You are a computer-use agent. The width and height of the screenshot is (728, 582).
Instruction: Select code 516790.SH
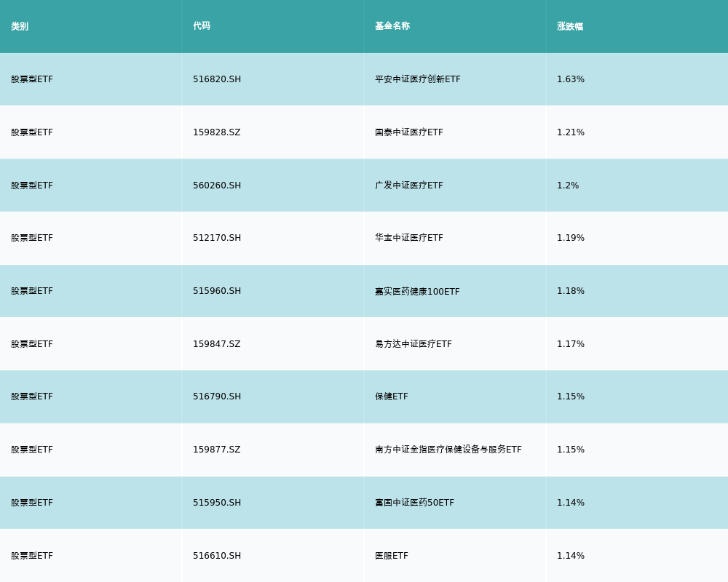[x=217, y=396]
